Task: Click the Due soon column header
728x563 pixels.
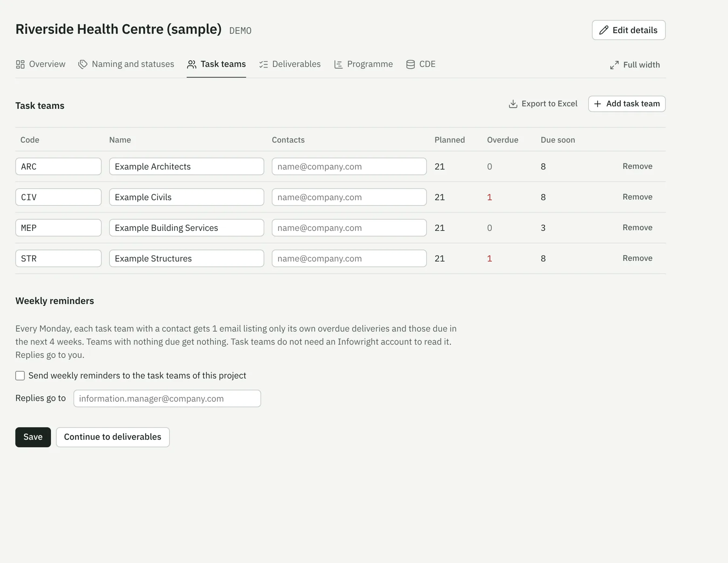Action: pyautogui.click(x=558, y=140)
